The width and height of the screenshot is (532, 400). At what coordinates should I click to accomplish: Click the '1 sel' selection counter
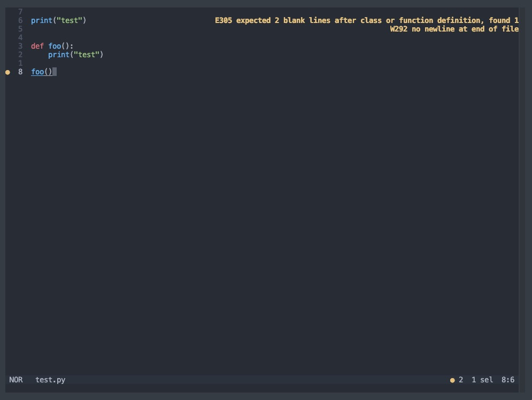click(482, 380)
